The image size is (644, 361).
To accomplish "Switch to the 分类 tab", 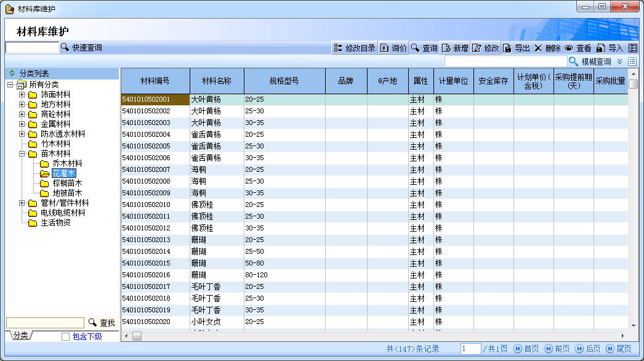I will (20, 336).
